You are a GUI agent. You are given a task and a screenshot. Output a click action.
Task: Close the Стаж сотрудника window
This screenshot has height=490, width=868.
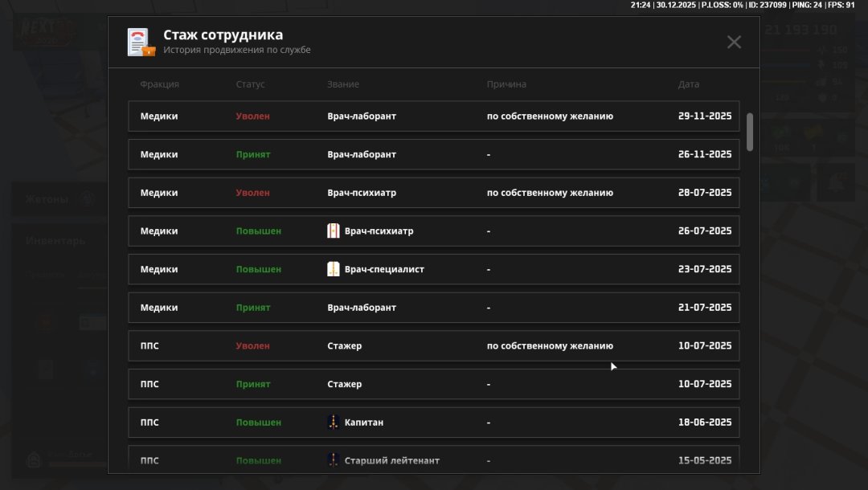(734, 43)
